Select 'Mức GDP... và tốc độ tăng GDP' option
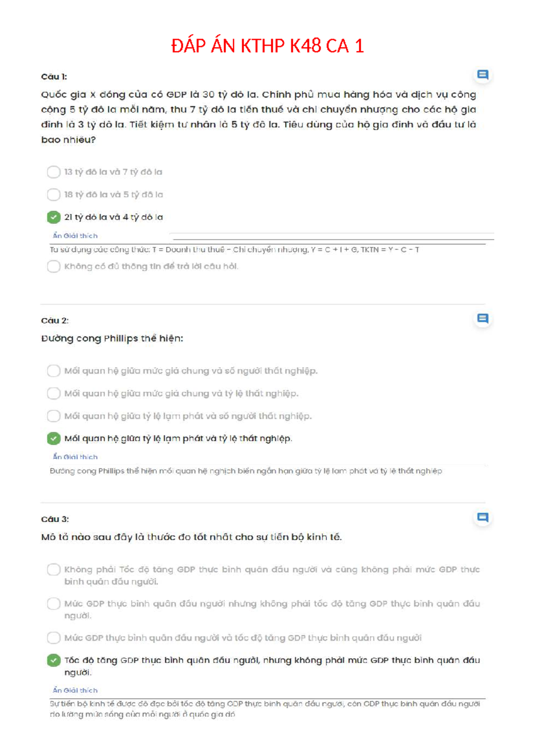 pos(53,638)
